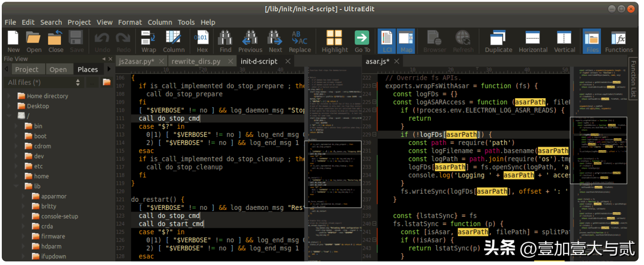Collapse code fold at line 240
The width and height of the screenshot is (644, 265).
pos(374,224)
